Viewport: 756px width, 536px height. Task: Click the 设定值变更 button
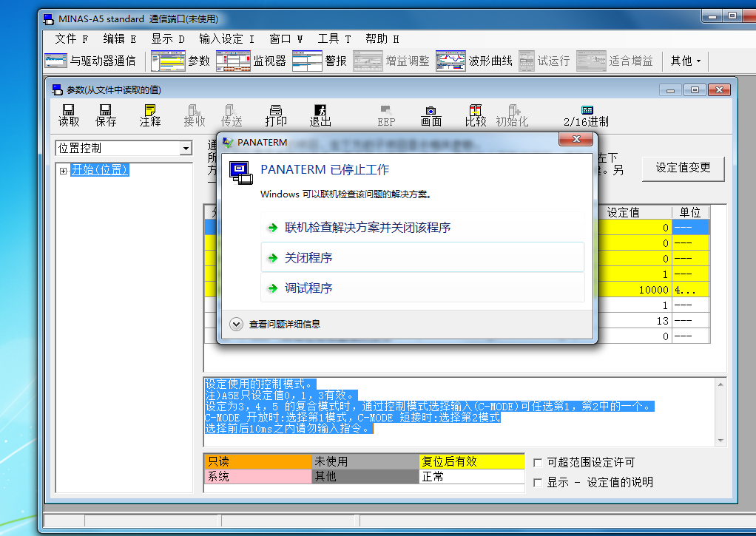[683, 168]
